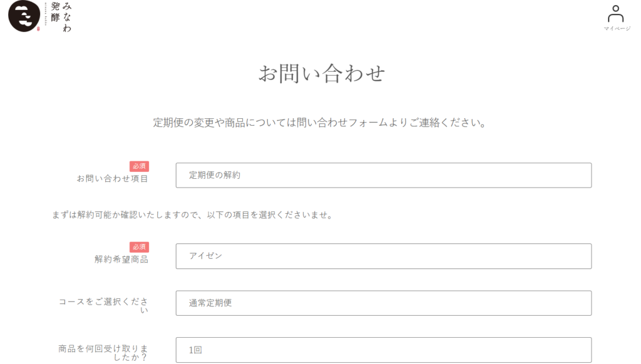Click the 定期便の解約 selected value text
The width and height of the screenshot is (641, 364).
click(215, 175)
